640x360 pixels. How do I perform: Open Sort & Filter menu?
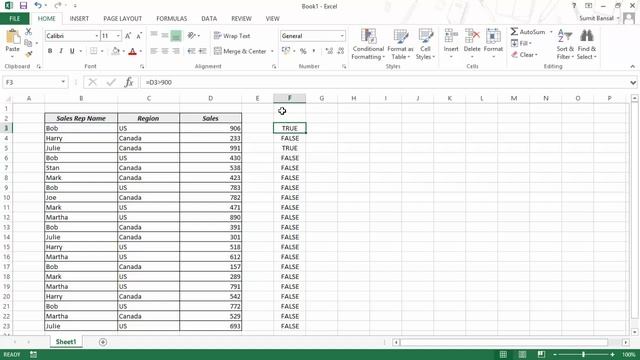pyautogui.click(x=565, y=44)
